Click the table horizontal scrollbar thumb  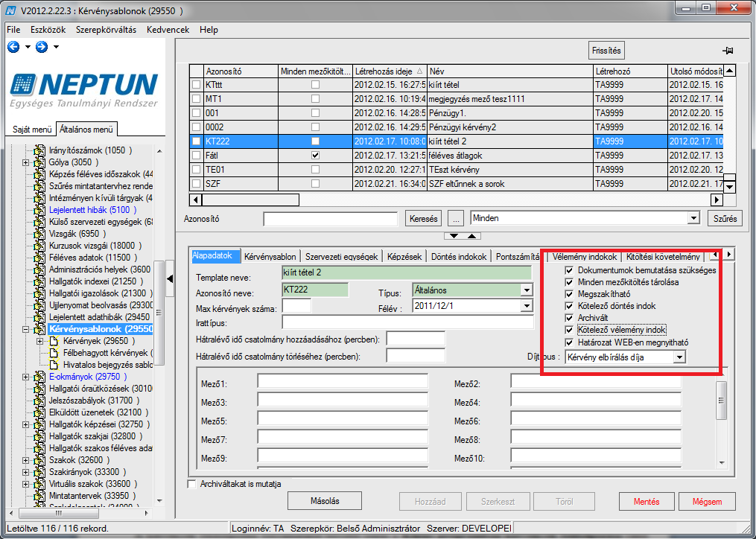click(251, 200)
